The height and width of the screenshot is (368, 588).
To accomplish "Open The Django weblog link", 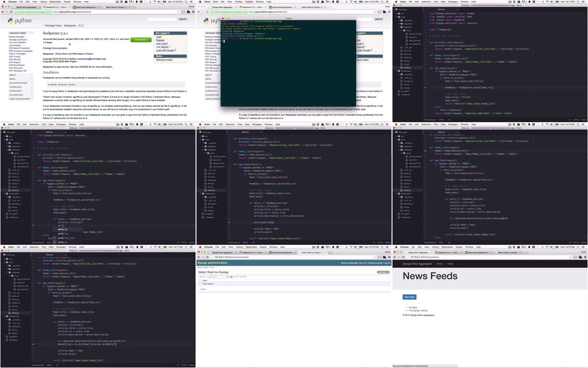I will tap(418, 311).
